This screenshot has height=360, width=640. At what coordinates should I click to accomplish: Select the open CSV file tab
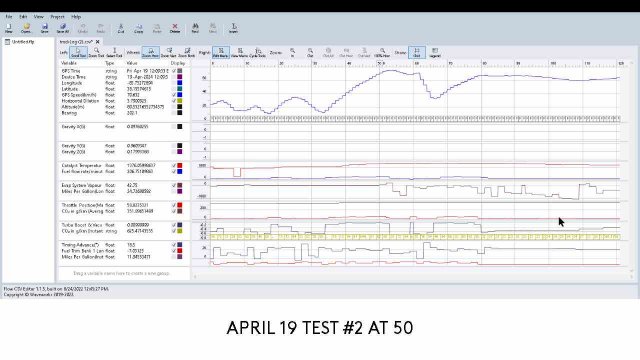point(76,42)
